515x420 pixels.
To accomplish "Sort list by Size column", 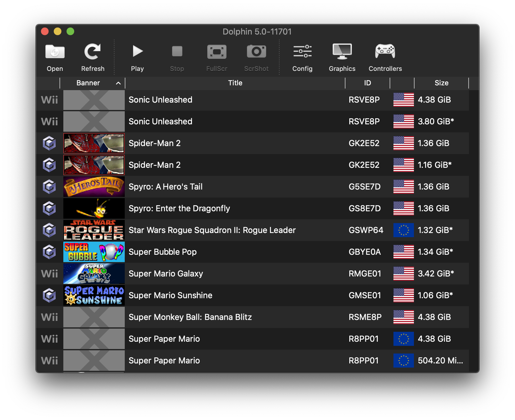I will pyautogui.click(x=441, y=83).
